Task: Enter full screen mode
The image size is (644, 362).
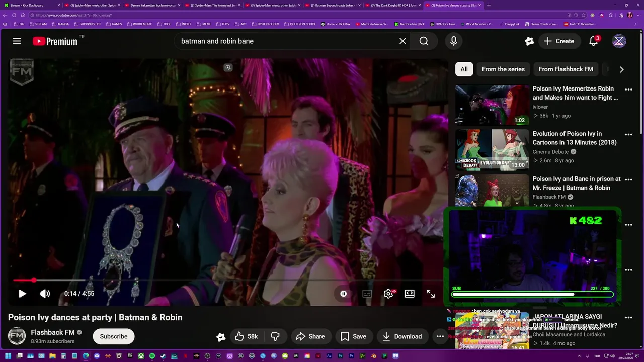Action: [x=431, y=294]
